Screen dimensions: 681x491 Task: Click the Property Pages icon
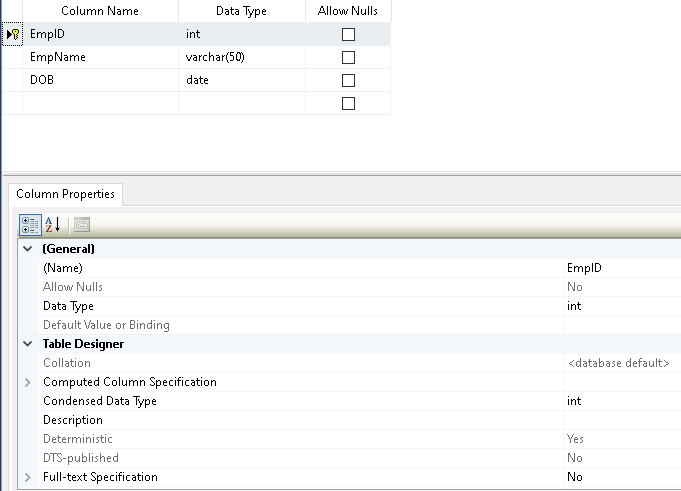81,225
